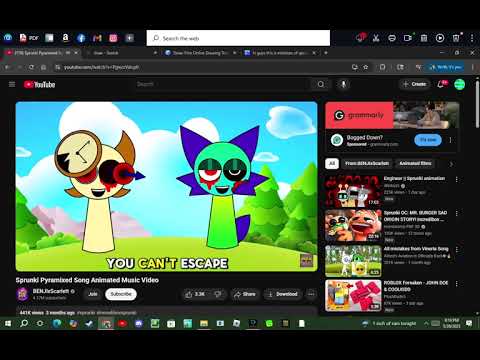Viewport: 480px width, 360px height.
Task: Open the BENJIxScarlett channel avatar
Action: pos(23,294)
